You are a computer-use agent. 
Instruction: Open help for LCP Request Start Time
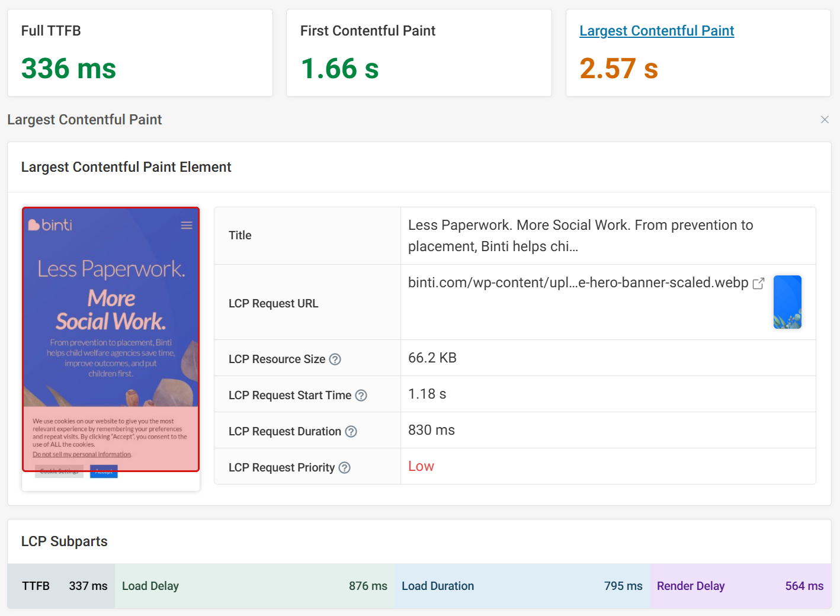[361, 395]
